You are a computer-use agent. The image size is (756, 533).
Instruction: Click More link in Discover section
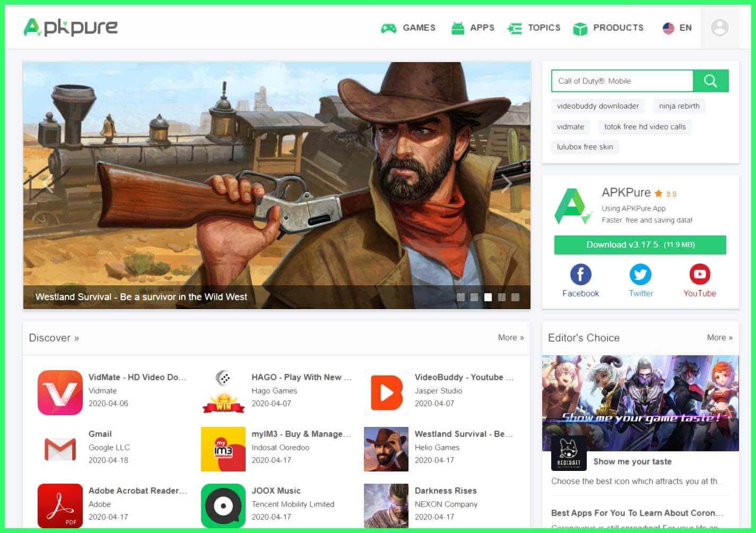point(511,337)
